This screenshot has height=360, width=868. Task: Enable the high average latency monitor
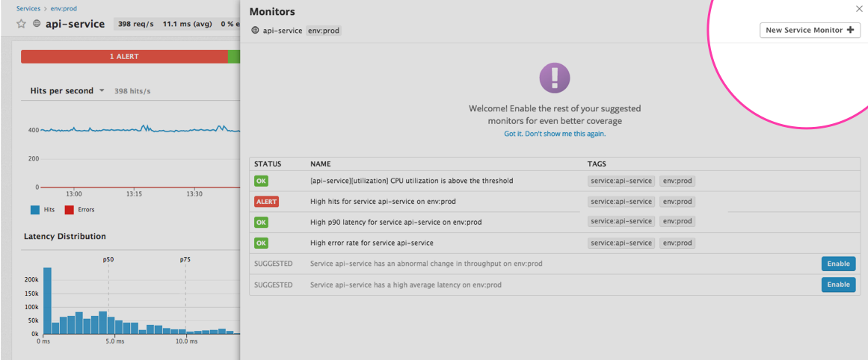click(x=838, y=285)
